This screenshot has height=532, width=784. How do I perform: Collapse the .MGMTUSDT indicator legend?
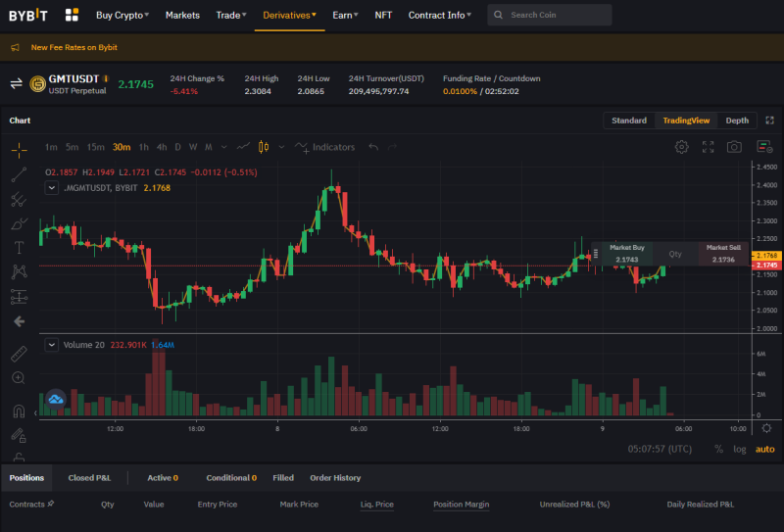52,188
